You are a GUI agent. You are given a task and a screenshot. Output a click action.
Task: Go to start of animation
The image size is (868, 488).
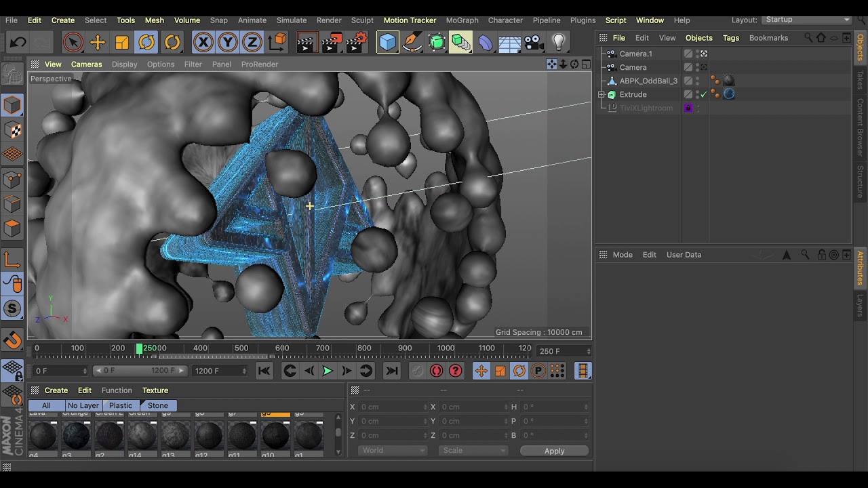pos(264,371)
